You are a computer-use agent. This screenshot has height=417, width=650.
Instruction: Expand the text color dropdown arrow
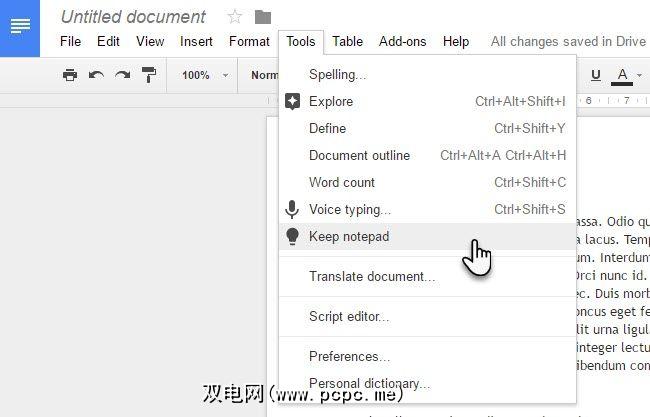[x=639, y=75]
